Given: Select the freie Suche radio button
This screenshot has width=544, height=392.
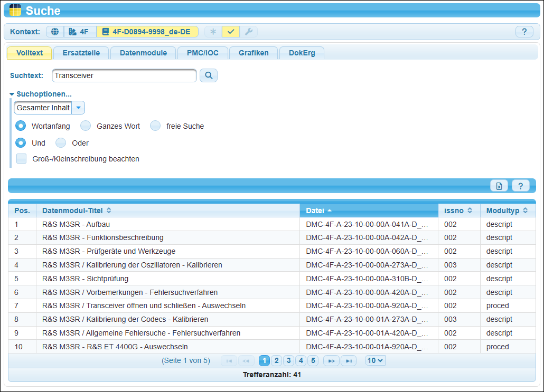Looking at the screenshot, I should 155,126.
